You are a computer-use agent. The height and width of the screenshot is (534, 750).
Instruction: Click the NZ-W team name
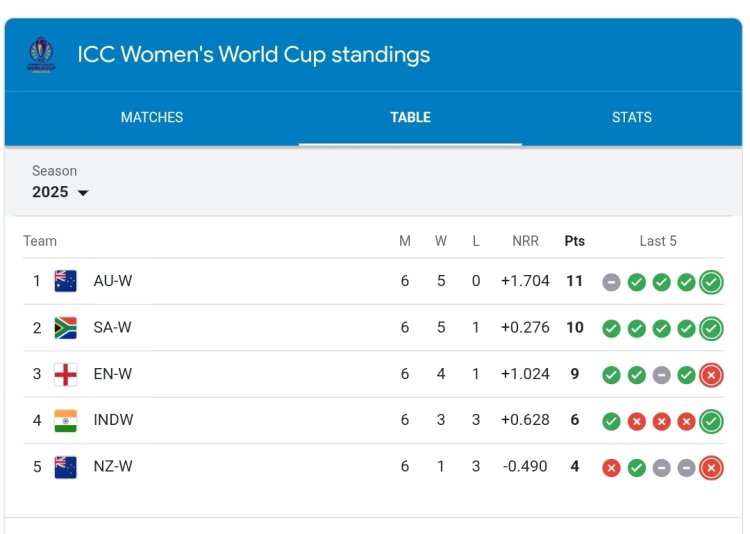tap(112, 467)
